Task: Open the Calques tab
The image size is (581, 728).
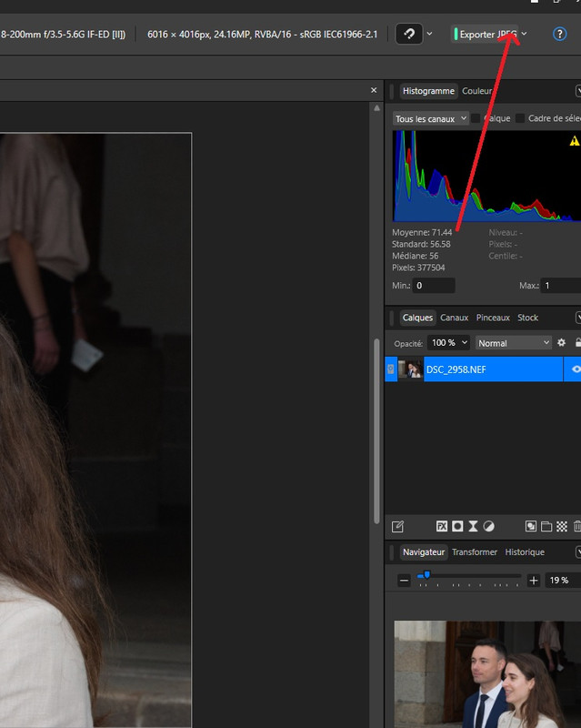Action: click(x=417, y=318)
